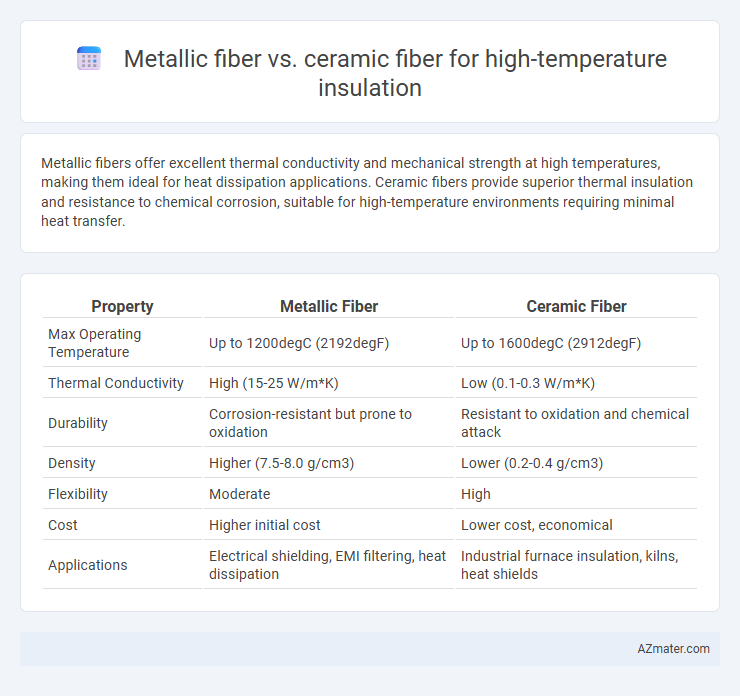
Task: Click the 'Higher initial cost' cell
Action: 329,525
